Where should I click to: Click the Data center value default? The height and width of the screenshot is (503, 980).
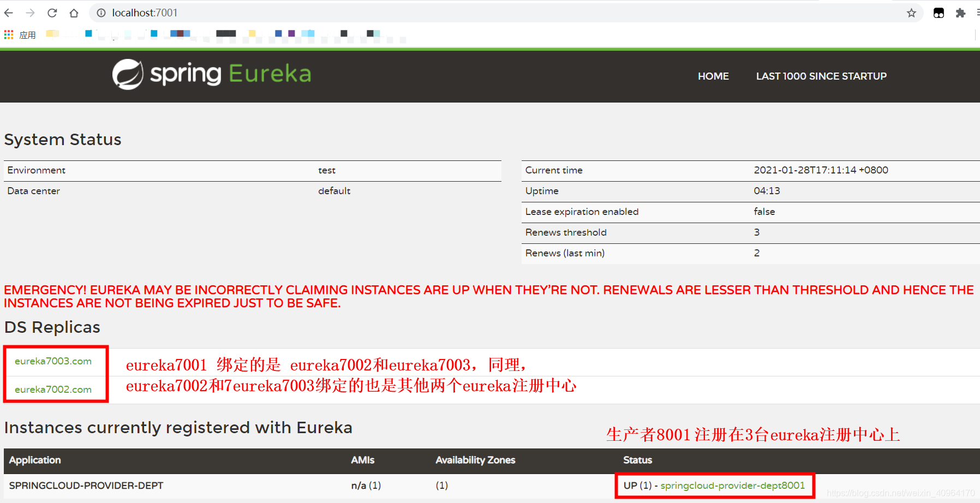334,191
